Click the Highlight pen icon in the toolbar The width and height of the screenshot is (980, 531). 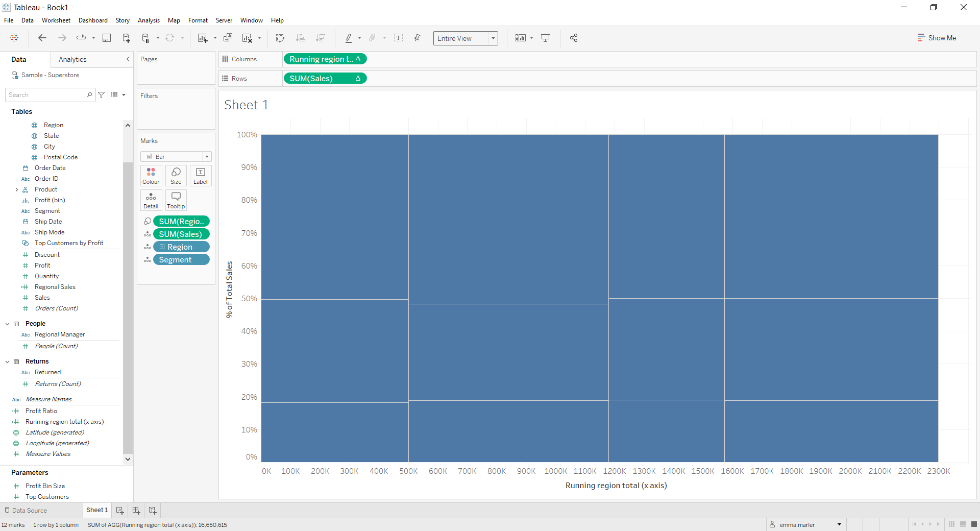tap(349, 38)
